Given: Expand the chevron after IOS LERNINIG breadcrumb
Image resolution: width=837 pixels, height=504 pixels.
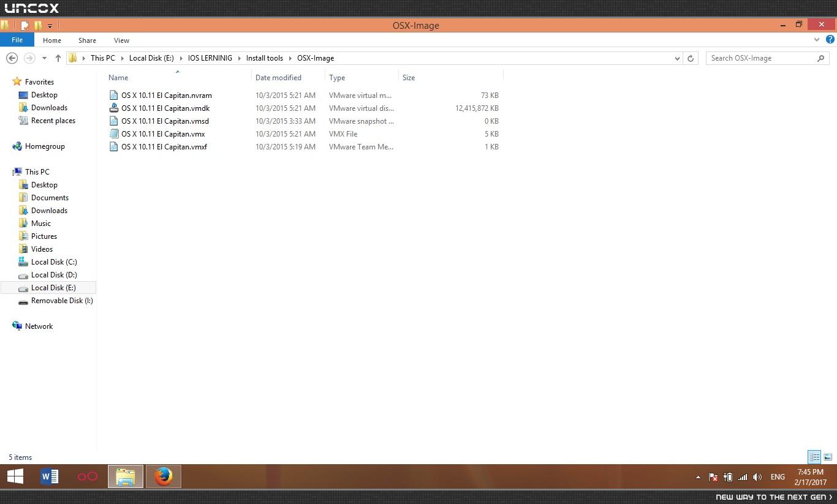Looking at the screenshot, I should click(x=239, y=58).
